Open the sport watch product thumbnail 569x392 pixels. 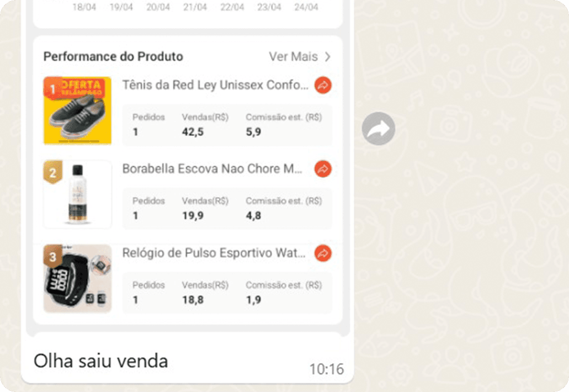click(x=78, y=278)
